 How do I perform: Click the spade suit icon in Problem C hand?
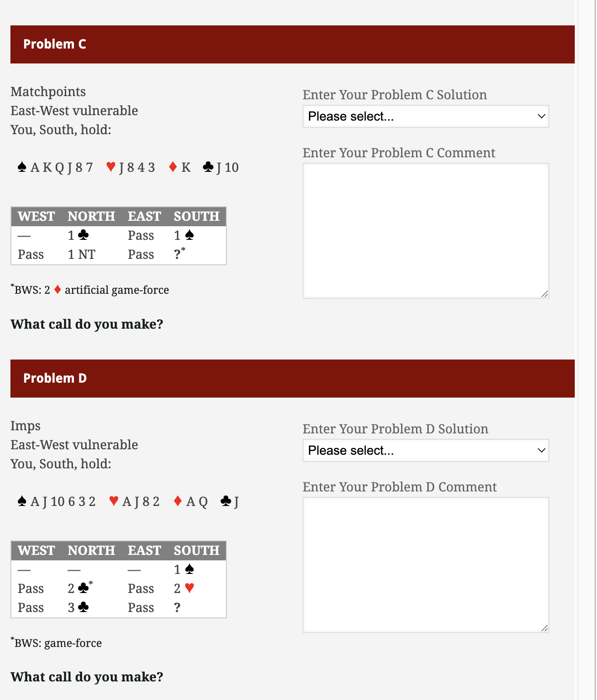(x=22, y=167)
